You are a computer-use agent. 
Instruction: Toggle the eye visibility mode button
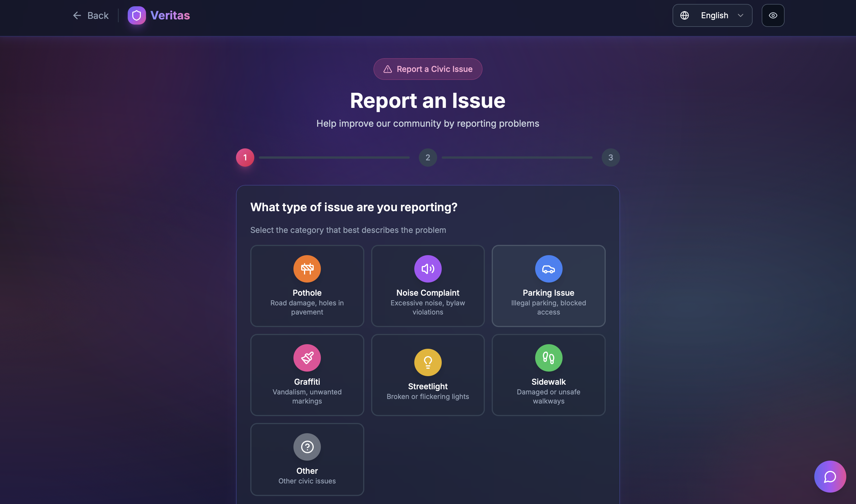773,15
